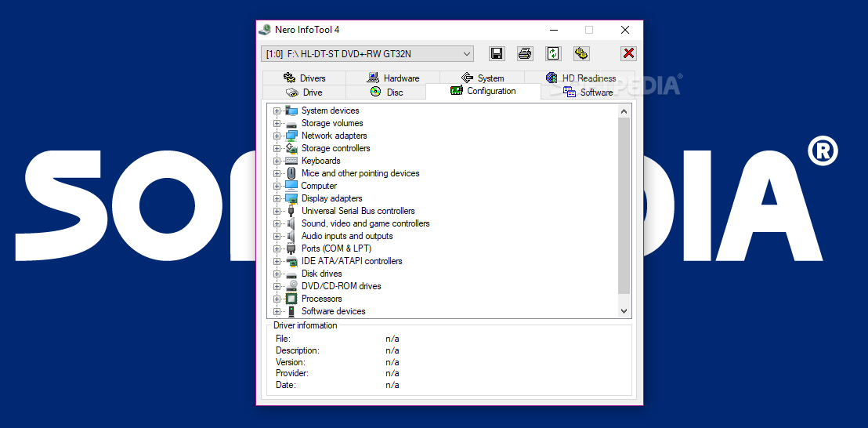Expand the Disk drives node
Image resolution: width=868 pixels, height=428 pixels.
pyautogui.click(x=277, y=274)
